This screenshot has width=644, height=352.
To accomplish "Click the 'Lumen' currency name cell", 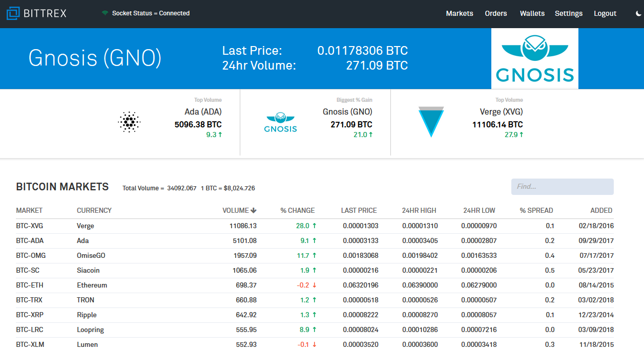I will click(88, 344).
